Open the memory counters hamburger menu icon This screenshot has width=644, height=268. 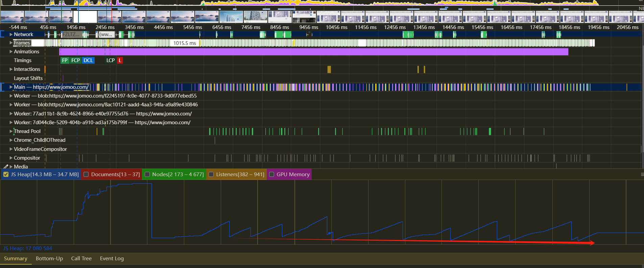point(642,175)
